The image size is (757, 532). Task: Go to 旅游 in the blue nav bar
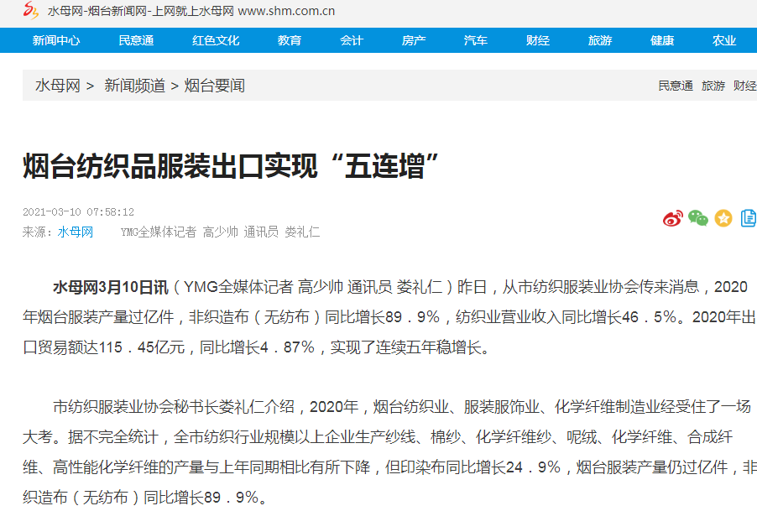tap(600, 40)
